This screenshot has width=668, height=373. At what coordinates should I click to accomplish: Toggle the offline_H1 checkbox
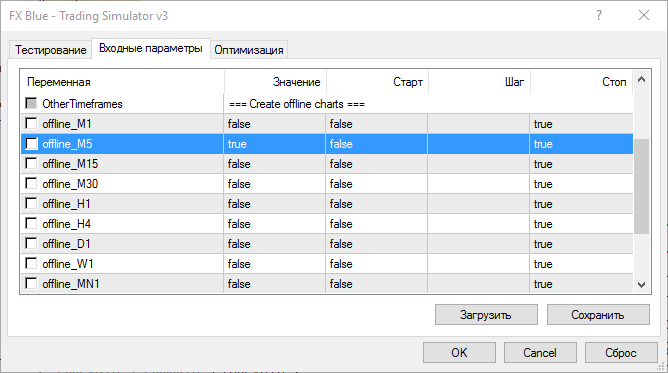pos(31,204)
